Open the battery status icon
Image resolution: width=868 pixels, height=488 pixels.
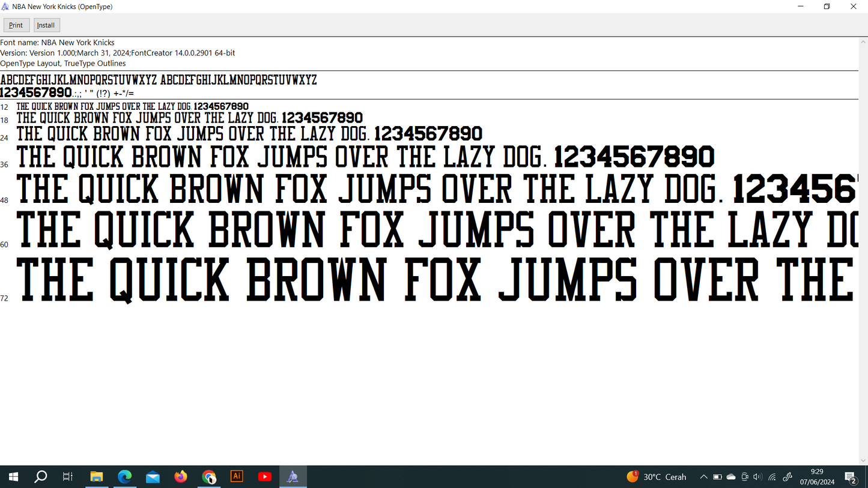click(717, 477)
